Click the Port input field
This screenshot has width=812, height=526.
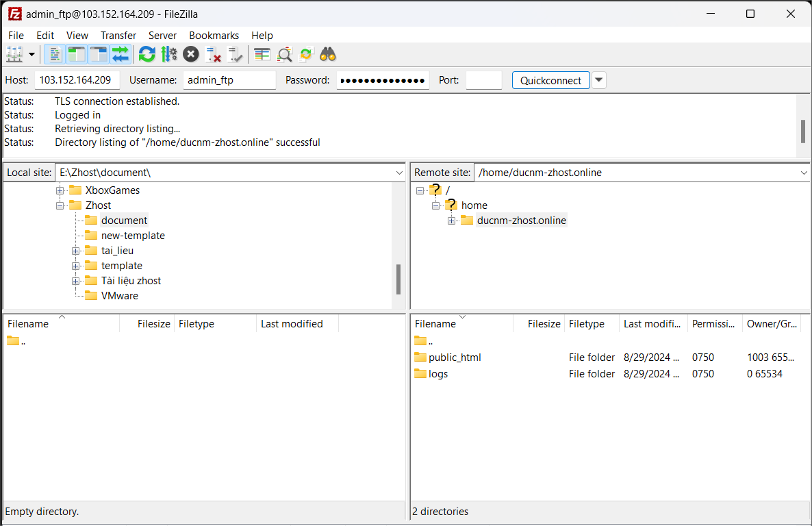click(483, 80)
